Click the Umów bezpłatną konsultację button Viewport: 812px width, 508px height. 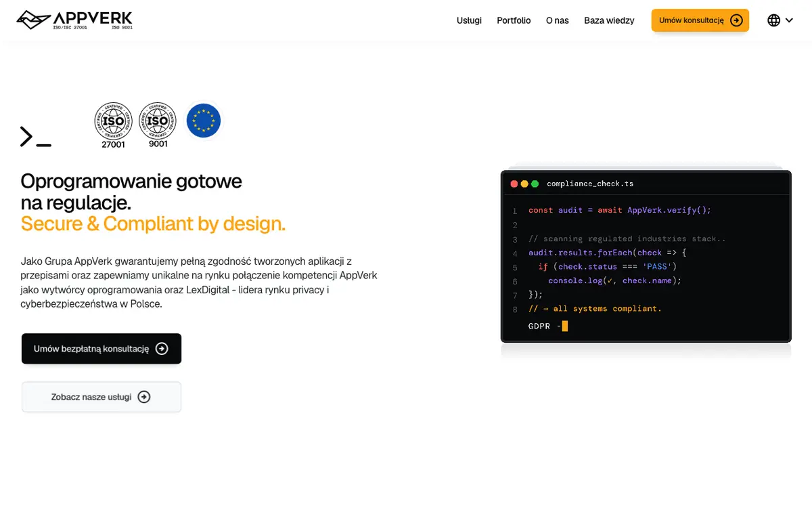[x=101, y=349]
